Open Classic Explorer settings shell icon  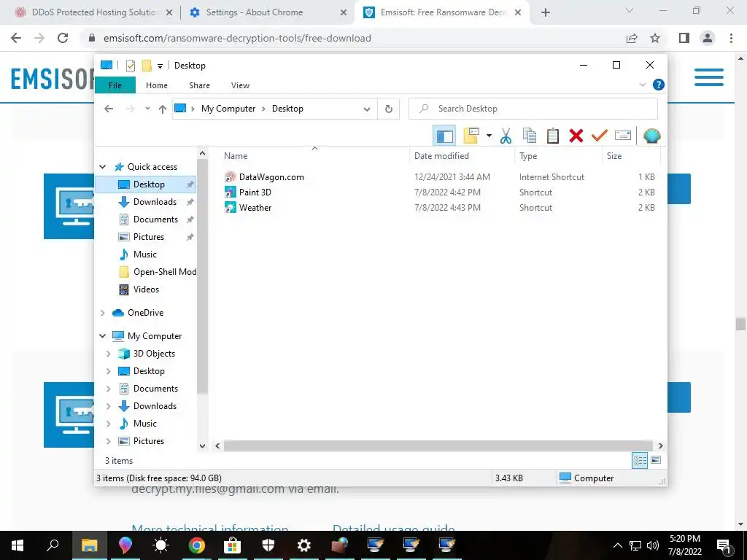click(x=651, y=136)
